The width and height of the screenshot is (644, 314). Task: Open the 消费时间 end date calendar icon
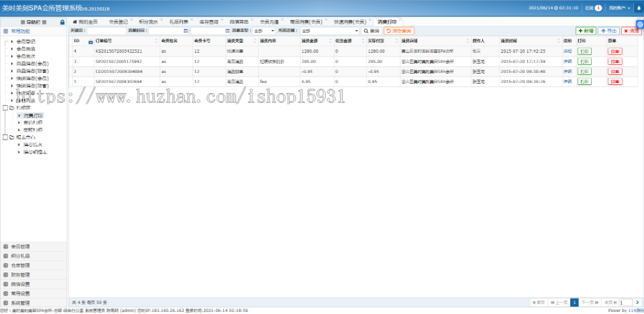point(228,31)
